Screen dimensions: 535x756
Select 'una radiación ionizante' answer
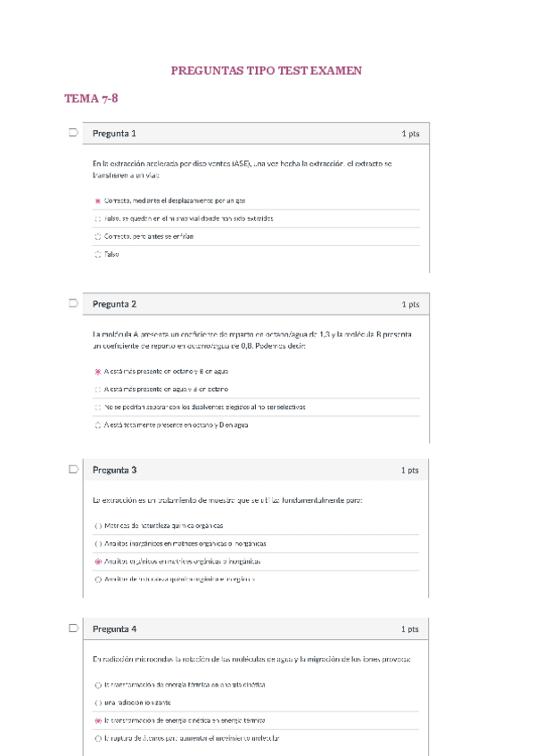[98, 703]
